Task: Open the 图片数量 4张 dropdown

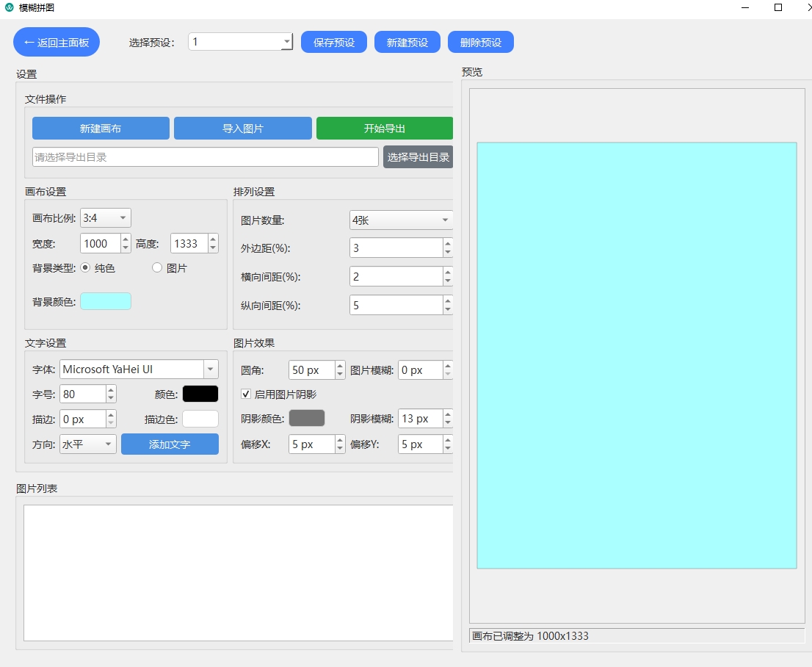Action: 402,220
